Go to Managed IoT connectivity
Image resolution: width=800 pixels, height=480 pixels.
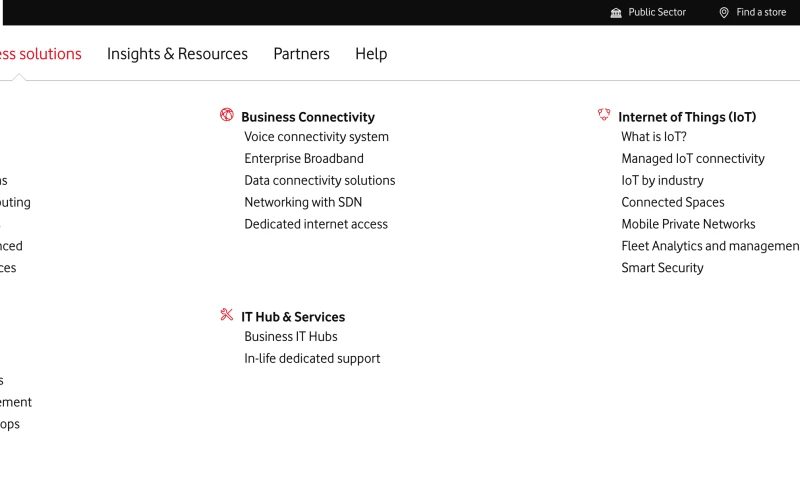(x=693, y=159)
